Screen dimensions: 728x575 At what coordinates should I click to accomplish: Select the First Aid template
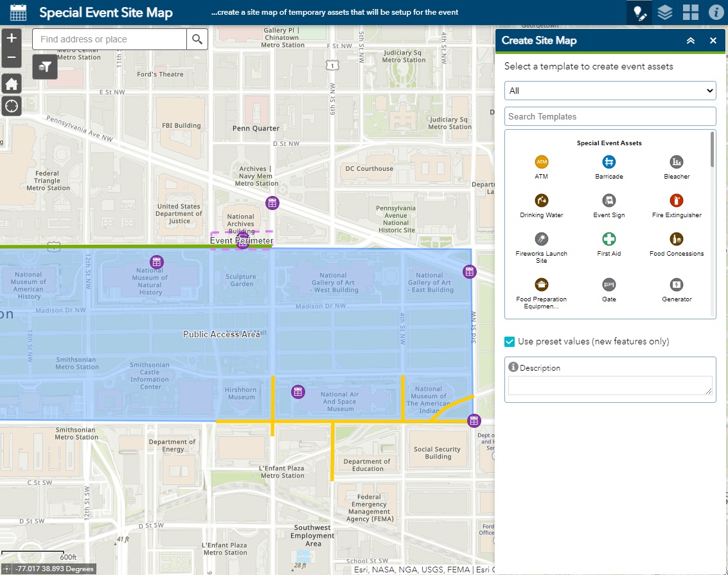608,239
